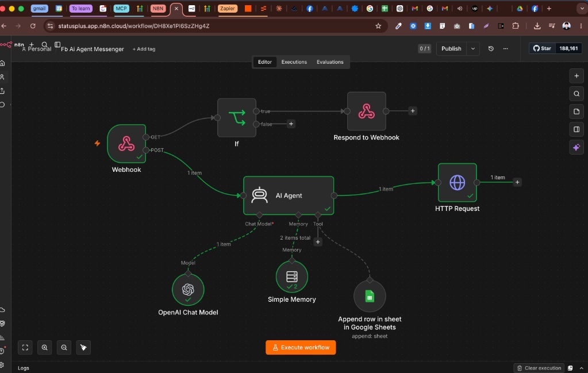Click the '2 items total' connection label

[x=295, y=238]
